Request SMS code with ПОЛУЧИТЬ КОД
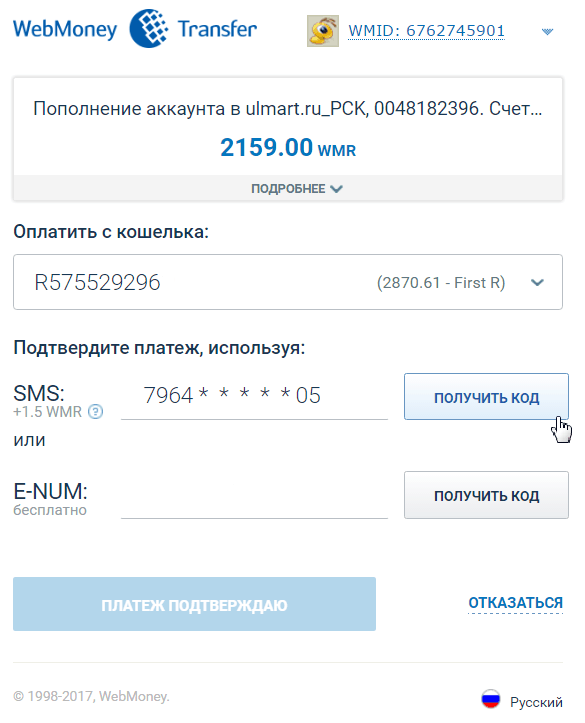Screen dimensions: 585x723 486,397
